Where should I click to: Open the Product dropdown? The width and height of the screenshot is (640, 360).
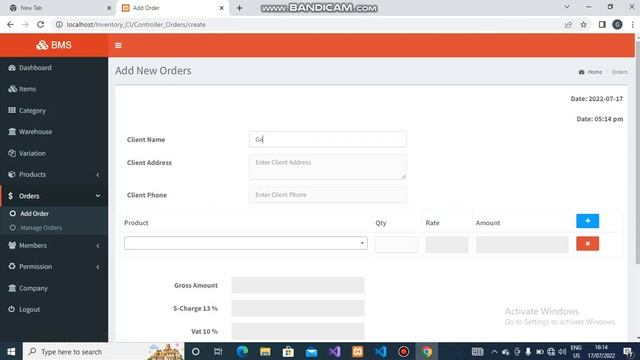pos(246,243)
